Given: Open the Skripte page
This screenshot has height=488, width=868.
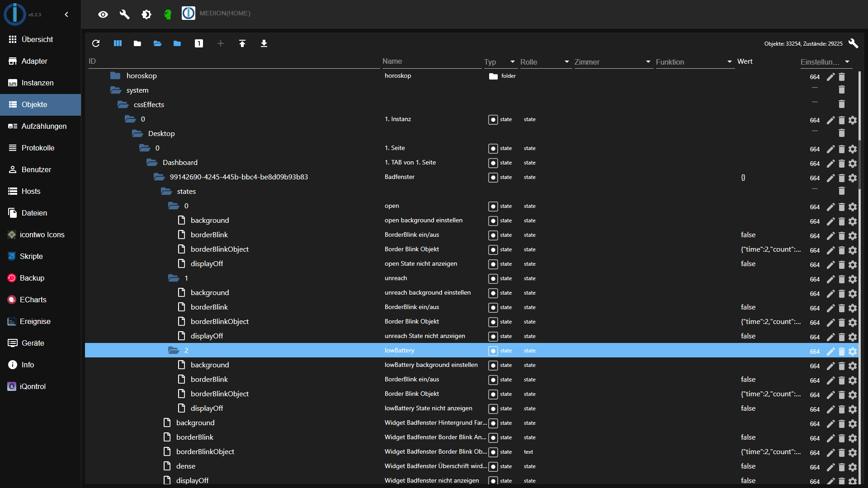Looking at the screenshot, I should coord(41,256).
